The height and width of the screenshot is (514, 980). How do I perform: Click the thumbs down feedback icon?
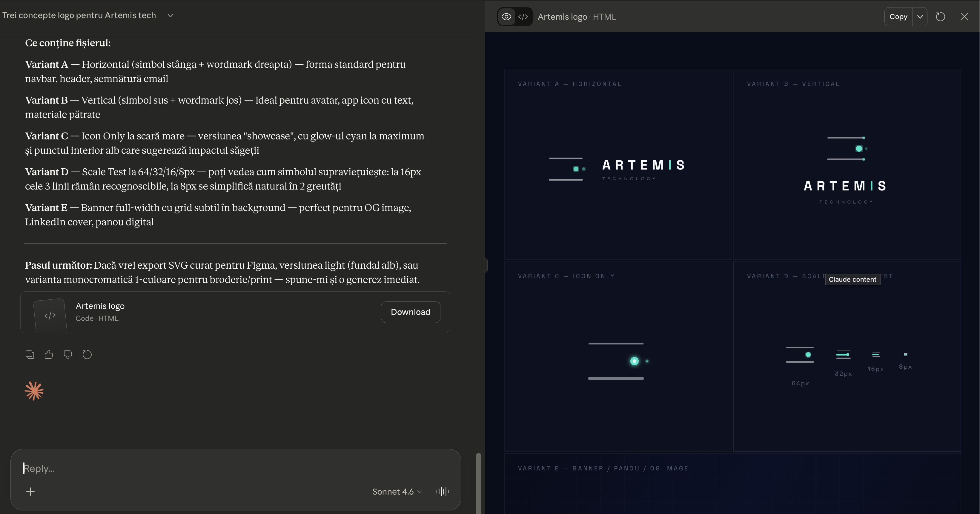coord(68,355)
